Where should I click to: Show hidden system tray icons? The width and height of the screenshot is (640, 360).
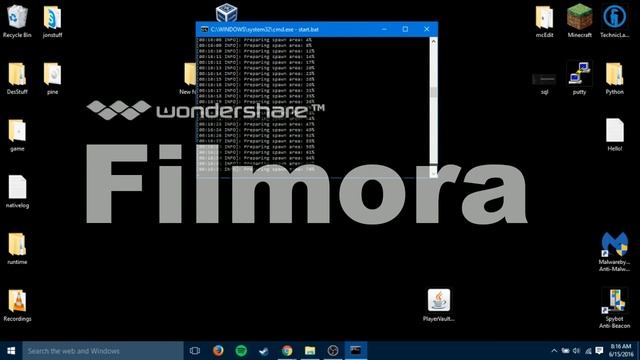tap(554, 351)
